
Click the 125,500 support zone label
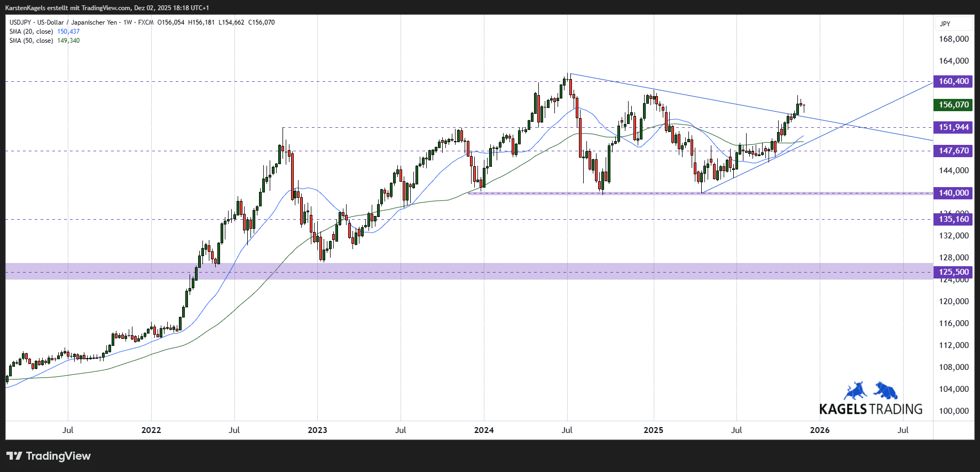coord(953,272)
